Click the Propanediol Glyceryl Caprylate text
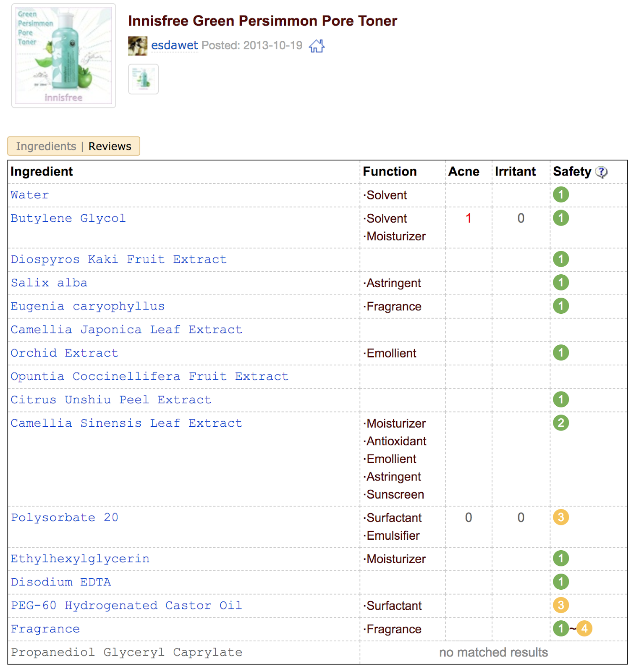 coord(126,652)
